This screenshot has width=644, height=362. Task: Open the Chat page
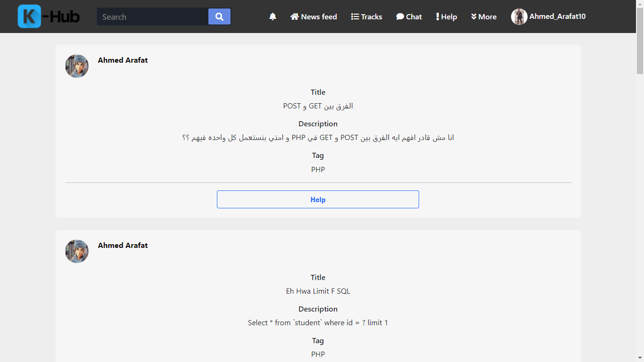click(414, 16)
